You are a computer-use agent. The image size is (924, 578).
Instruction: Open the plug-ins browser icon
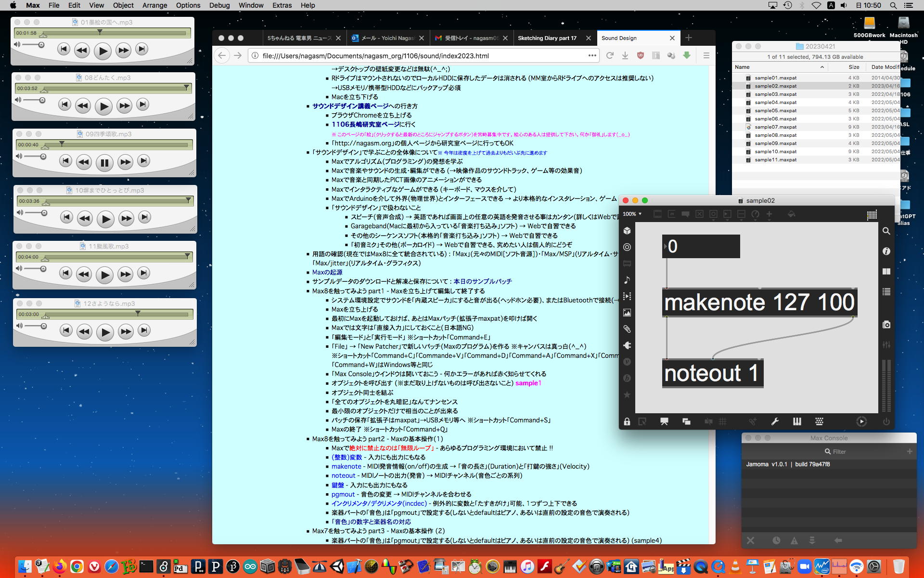(x=627, y=345)
